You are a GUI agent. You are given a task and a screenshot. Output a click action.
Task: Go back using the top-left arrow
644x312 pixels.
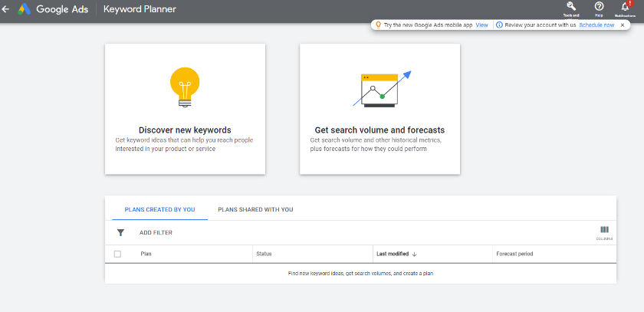(6, 9)
